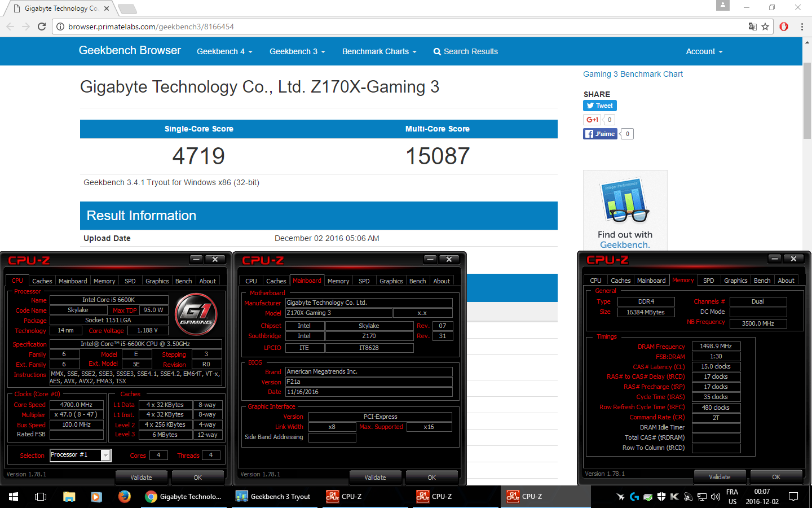Click the G1 Gaming logo in CPU-Z
This screenshot has height=508, width=812.
tap(196, 314)
